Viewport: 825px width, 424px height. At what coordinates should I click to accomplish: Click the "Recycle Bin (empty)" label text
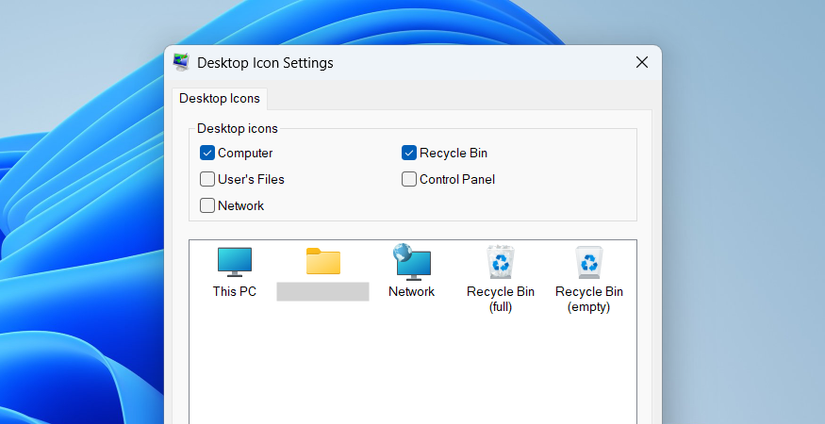[589, 299]
